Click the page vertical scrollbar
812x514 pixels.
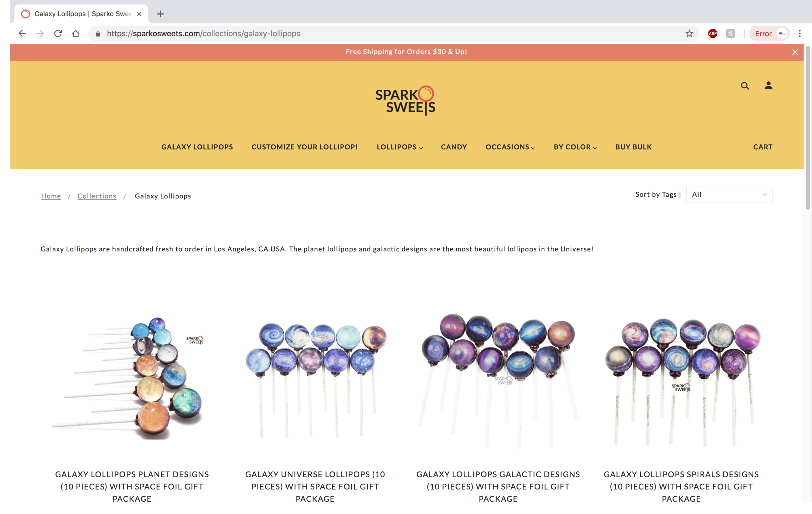[808, 128]
